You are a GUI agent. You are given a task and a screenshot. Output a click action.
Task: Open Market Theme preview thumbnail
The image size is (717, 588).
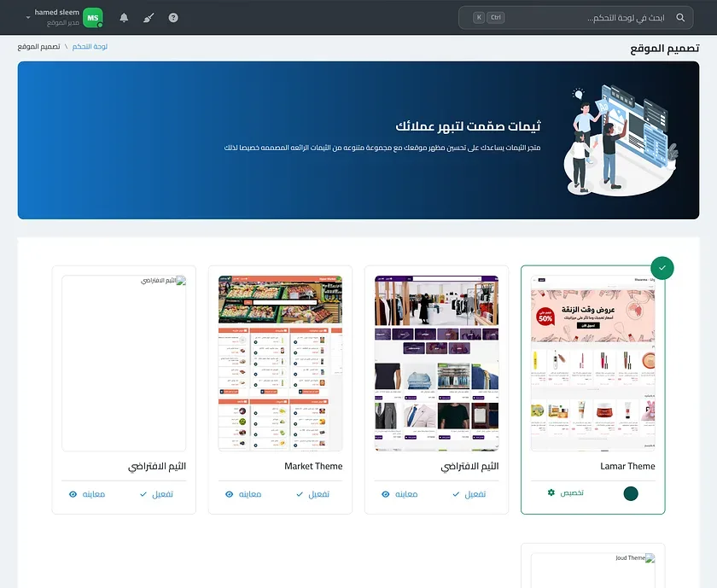(x=280, y=363)
